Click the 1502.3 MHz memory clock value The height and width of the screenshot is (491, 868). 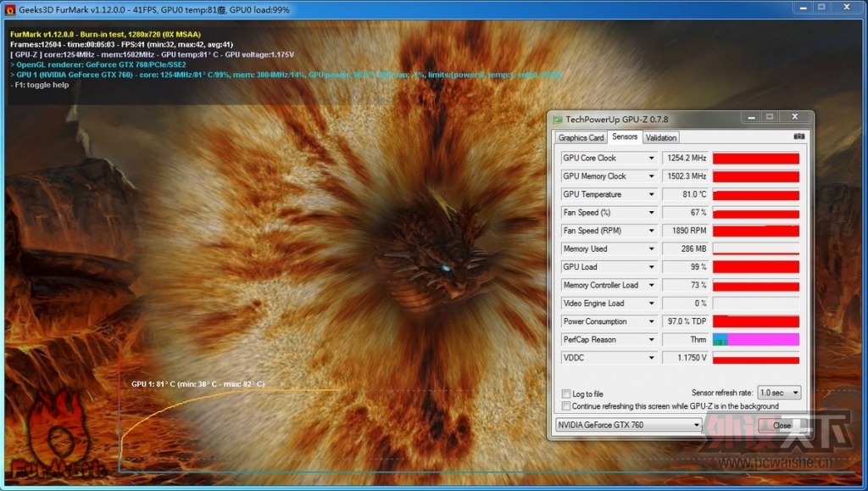tap(685, 176)
